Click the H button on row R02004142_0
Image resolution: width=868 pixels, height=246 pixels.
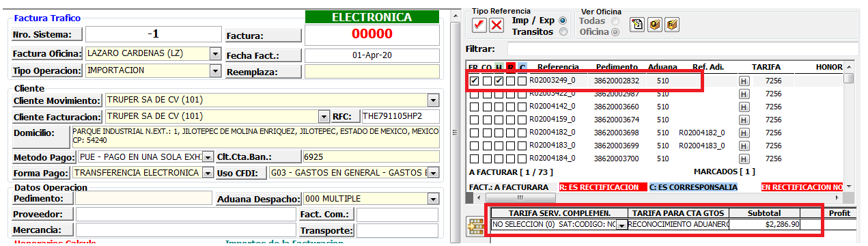pos(744,107)
